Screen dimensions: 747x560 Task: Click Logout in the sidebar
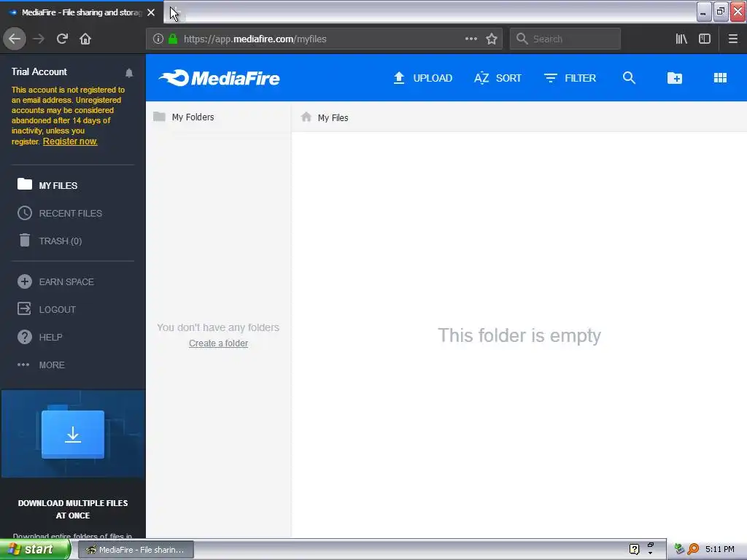[x=47, y=309]
